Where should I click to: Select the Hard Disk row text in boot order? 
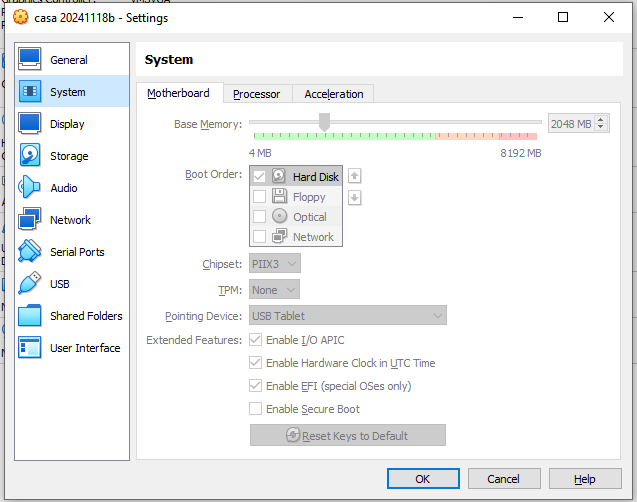click(316, 177)
